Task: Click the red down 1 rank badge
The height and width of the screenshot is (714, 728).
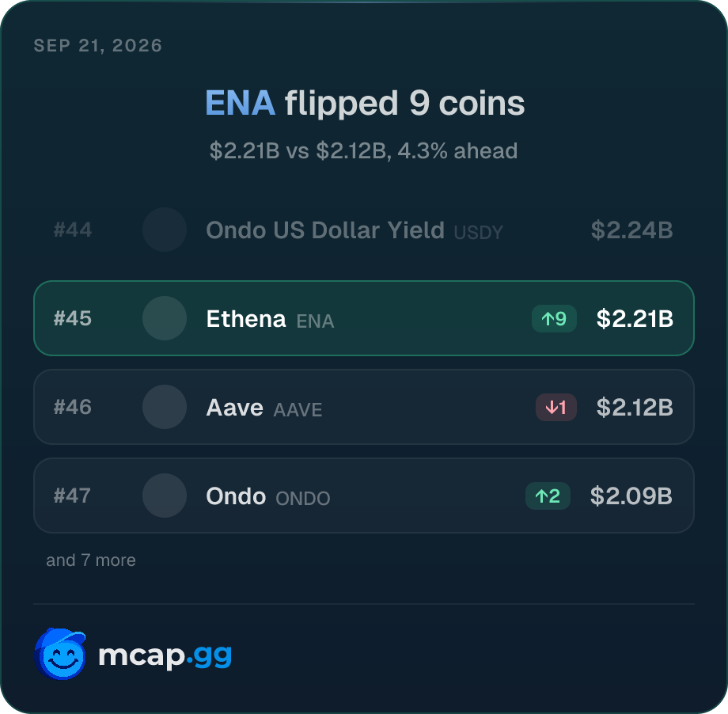Action: tap(556, 408)
